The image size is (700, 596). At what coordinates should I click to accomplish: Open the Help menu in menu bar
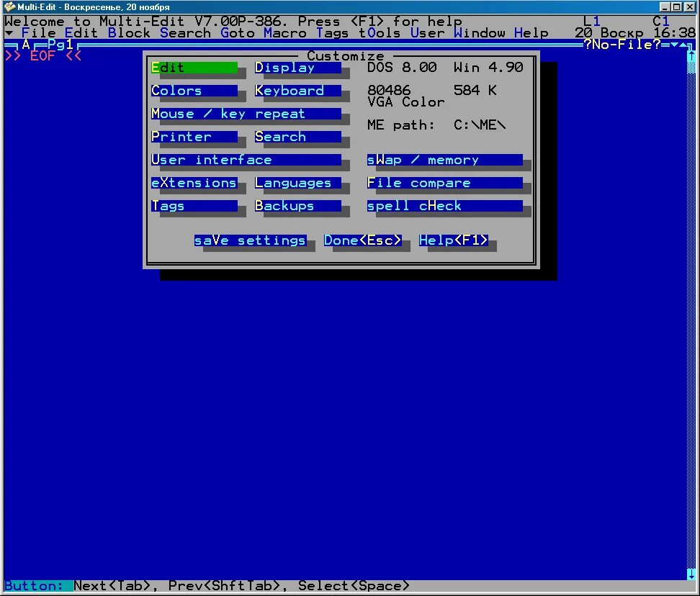(531, 33)
